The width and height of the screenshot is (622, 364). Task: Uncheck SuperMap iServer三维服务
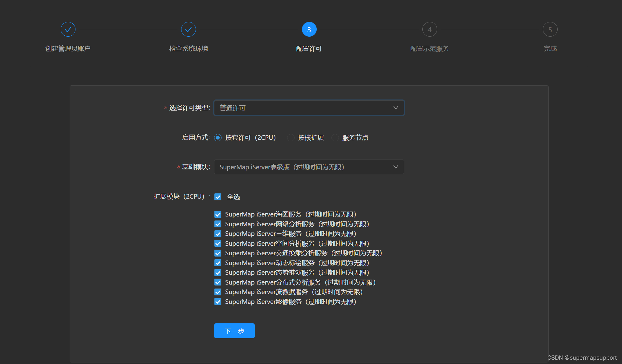[218, 233]
